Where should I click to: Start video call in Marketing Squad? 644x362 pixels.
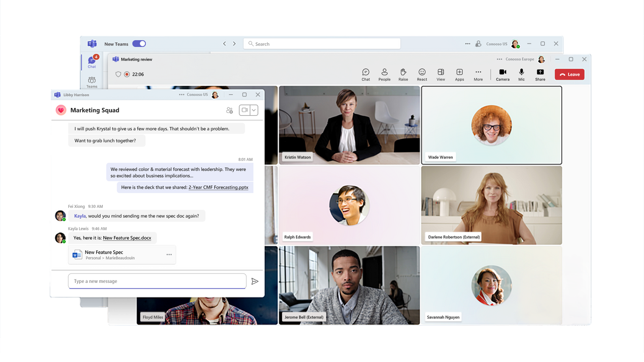[245, 110]
